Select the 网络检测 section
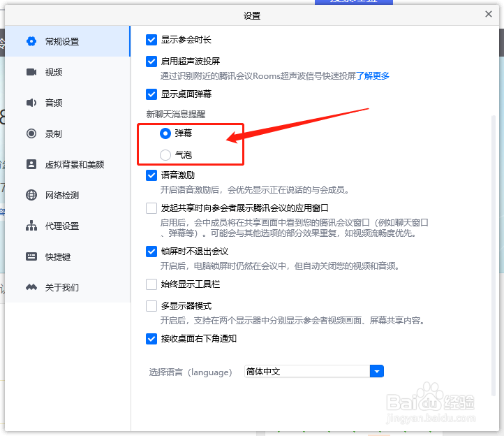This screenshot has width=504, height=436. click(68, 195)
